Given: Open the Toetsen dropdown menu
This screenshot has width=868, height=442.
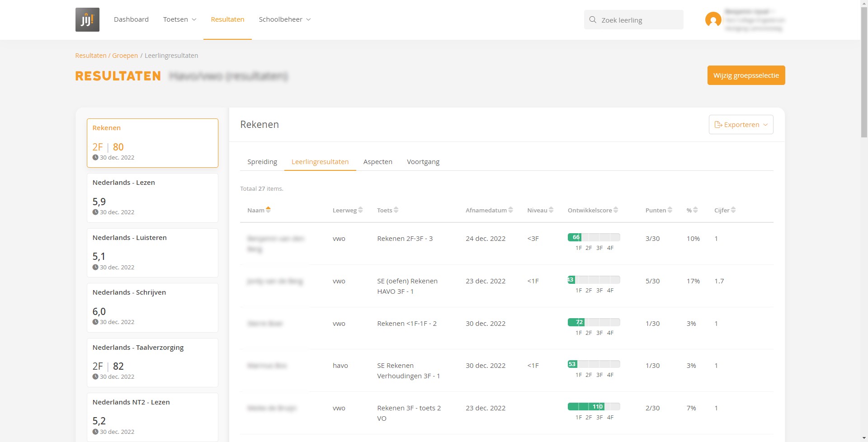Looking at the screenshot, I should click(x=179, y=19).
